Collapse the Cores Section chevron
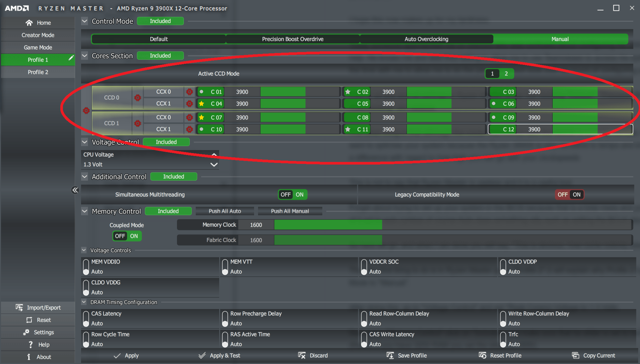The image size is (640, 364). pyautogui.click(x=85, y=56)
